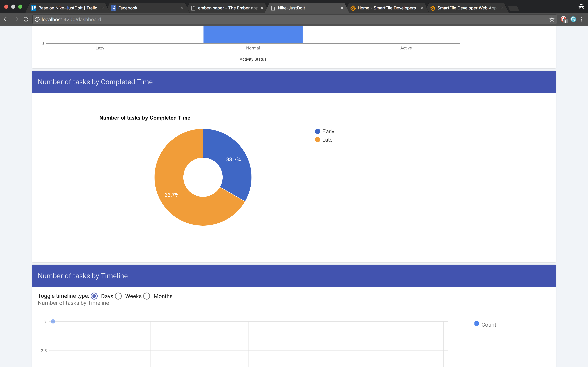588x367 pixels.
Task: Close the Facebook tab
Action: click(x=182, y=8)
